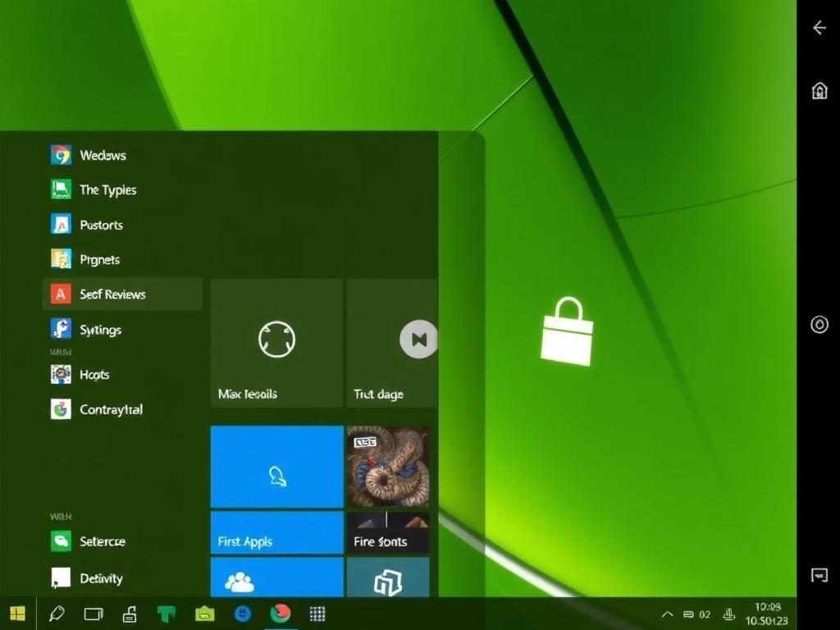Image resolution: width=840 pixels, height=630 pixels.
Task: Click the Fire fonts tile
Action: [x=388, y=532]
